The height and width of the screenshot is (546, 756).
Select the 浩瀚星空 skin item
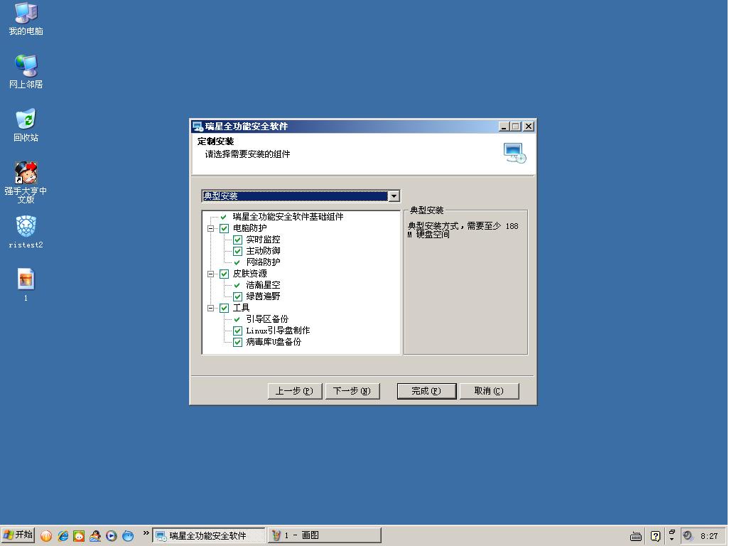coord(263,285)
